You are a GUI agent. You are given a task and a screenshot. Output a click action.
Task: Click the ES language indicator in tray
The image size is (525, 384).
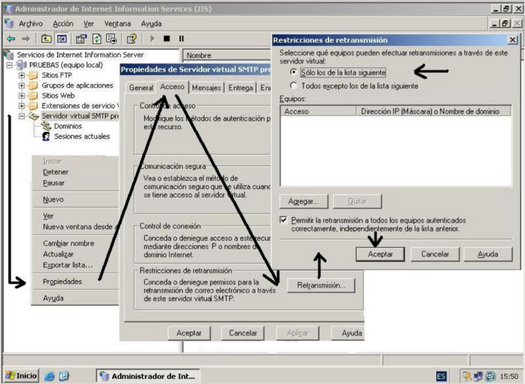[x=441, y=376]
